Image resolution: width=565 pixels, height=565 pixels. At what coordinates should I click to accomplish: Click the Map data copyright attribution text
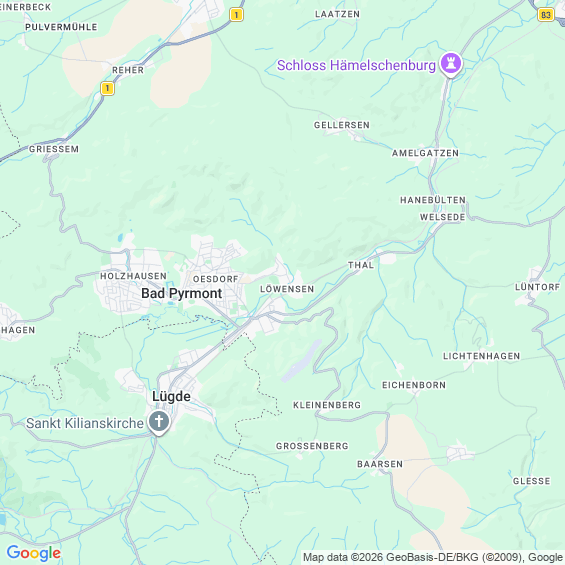click(x=432, y=557)
